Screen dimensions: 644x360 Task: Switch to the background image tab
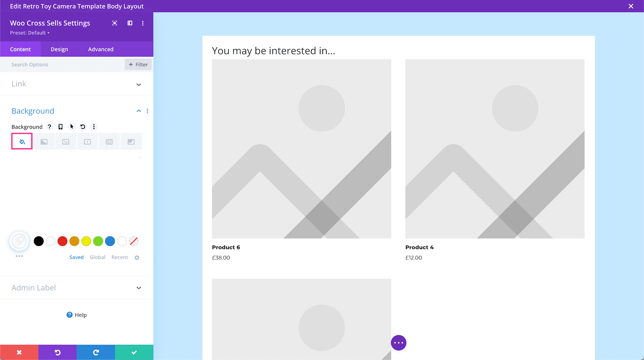66,141
